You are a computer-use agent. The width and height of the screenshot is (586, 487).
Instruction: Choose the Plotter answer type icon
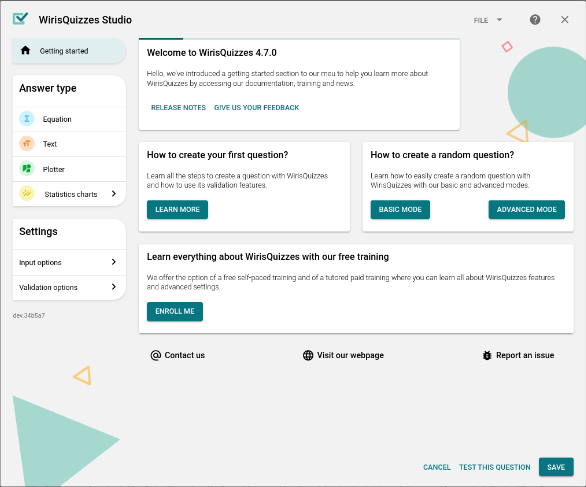[x=27, y=169]
